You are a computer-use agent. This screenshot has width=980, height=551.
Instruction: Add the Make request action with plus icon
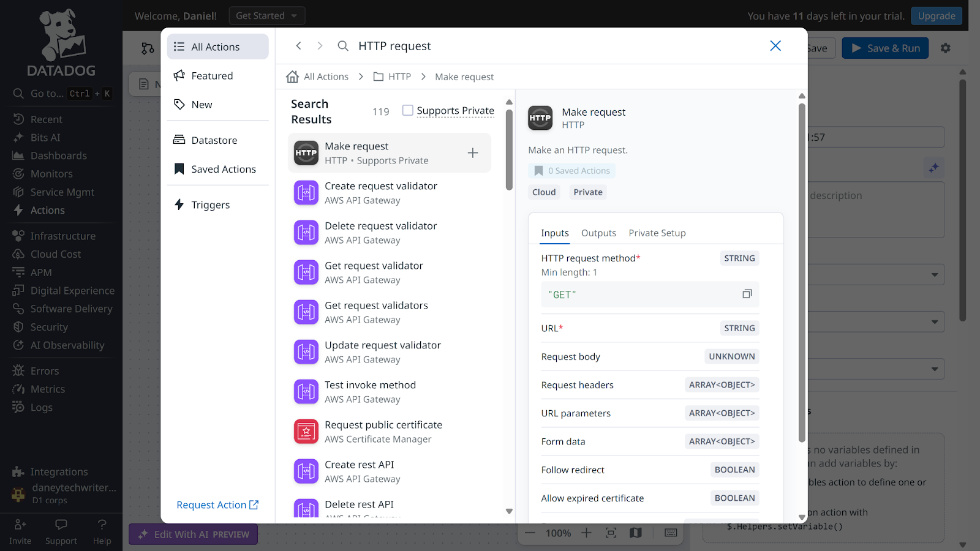point(473,153)
